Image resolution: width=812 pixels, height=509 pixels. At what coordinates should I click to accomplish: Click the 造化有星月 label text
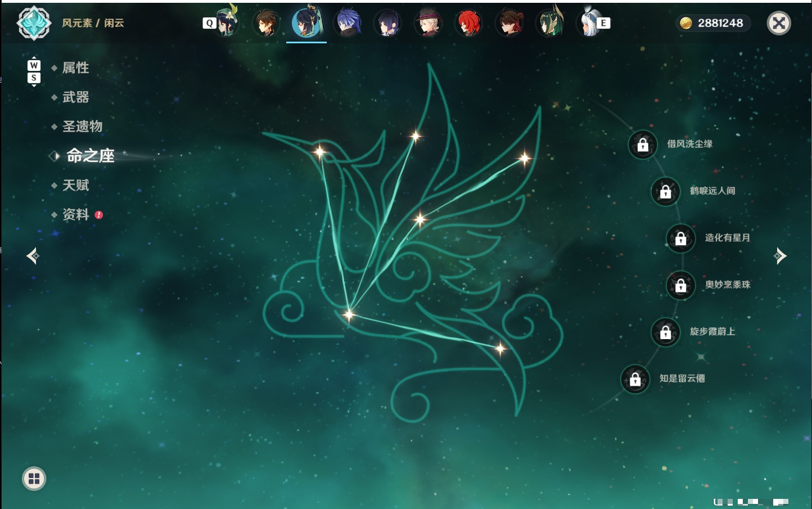tap(728, 237)
